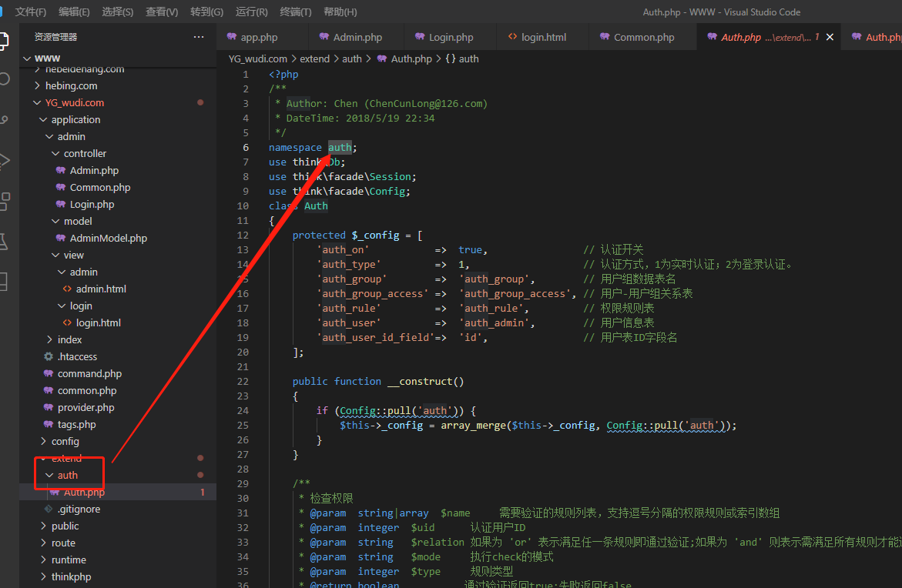Click the PHP icon next to Admin.php in tree
Image resolution: width=902 pixels, height=588 pixels.
(60, 170)
